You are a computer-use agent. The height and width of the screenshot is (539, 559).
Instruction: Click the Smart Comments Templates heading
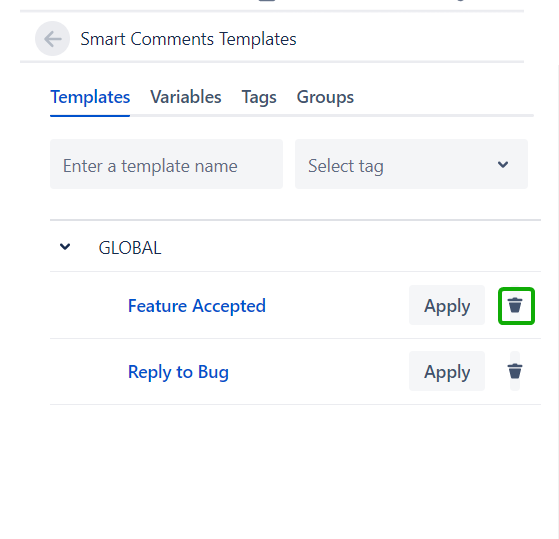[x=188, y=39]
